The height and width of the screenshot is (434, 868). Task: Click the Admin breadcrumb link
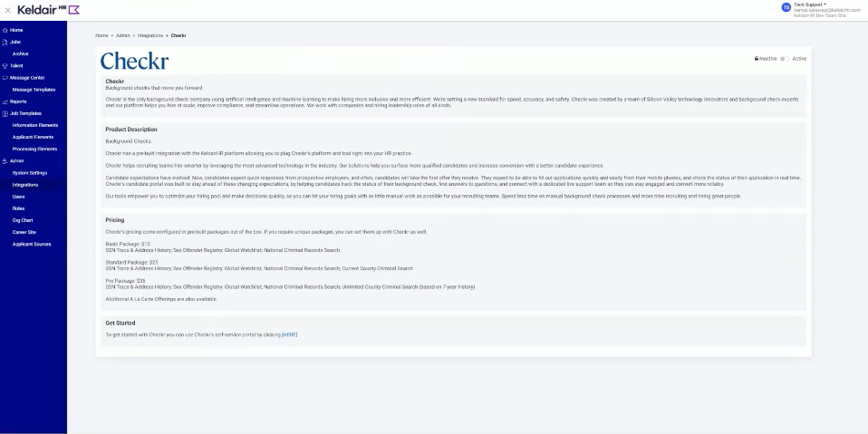(x=123, y=35)
